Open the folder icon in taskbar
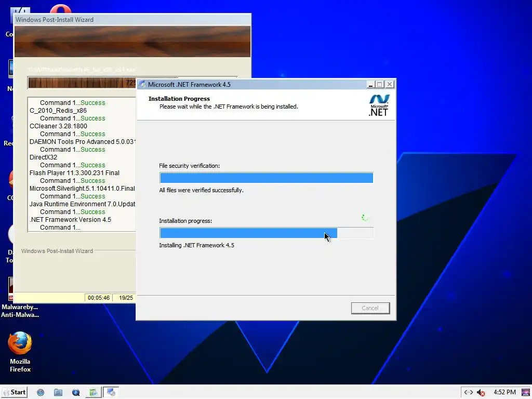This screenshot has height=399, width=532. (58, 392)
